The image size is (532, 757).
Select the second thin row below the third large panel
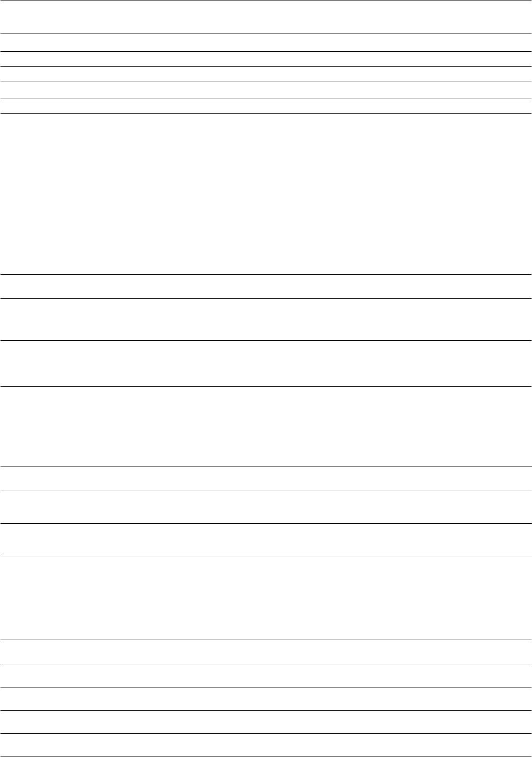click(x=266, y=675)
